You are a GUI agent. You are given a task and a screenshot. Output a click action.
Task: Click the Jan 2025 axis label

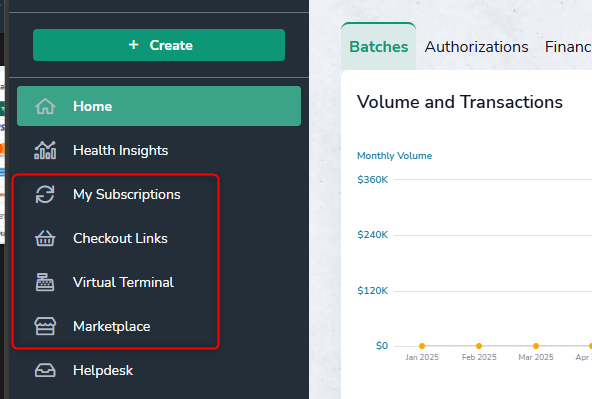click(x=422, y=357)
